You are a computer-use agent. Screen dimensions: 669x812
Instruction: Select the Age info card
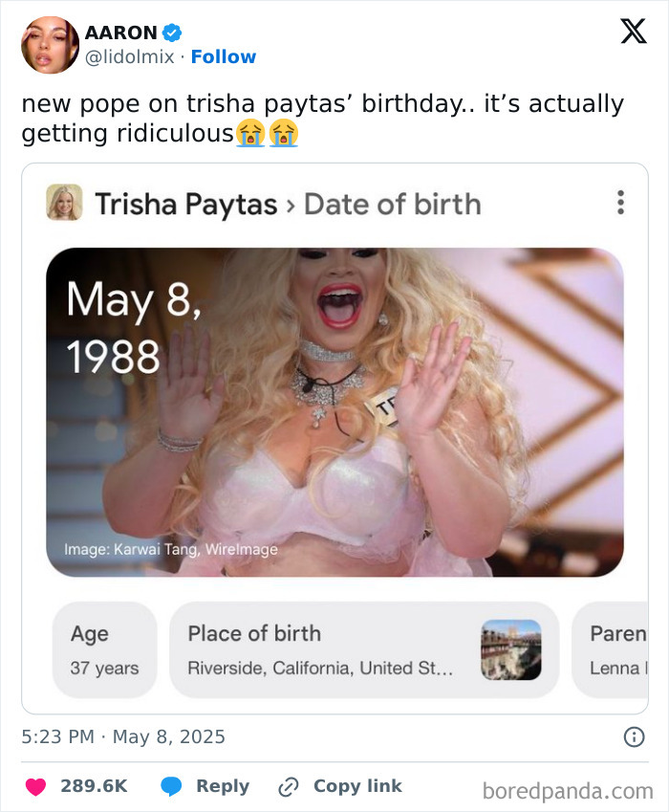104,648
